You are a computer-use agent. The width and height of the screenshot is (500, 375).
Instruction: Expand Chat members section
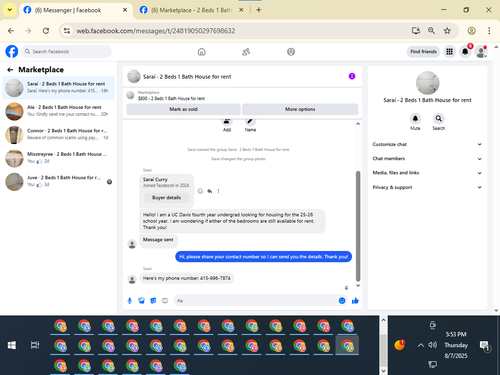pyautogui.click(x=427, y=159)
